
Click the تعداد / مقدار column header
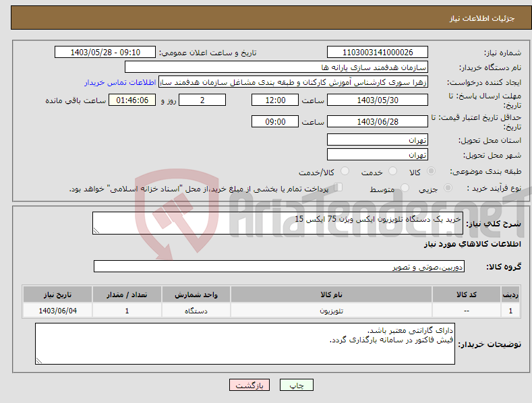(x=127, y=294)
